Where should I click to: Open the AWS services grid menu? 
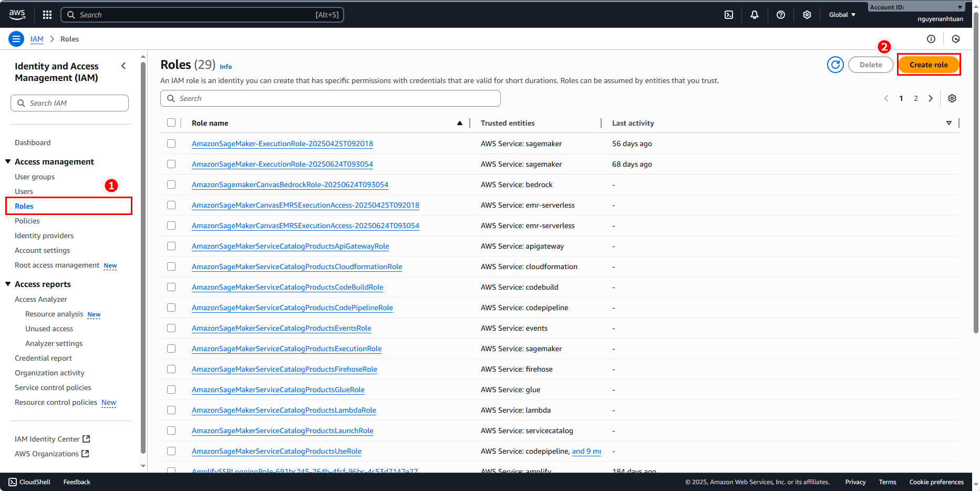click(x=47, y=15)
